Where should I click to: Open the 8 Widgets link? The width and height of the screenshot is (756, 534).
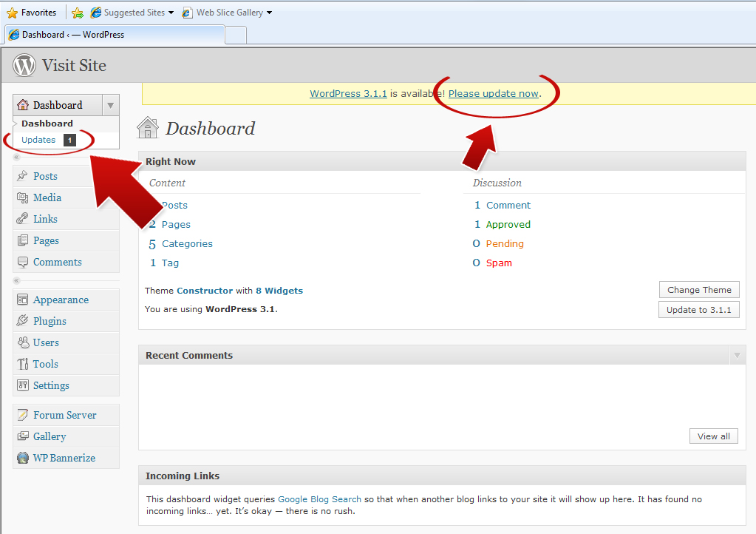point(279,291)
